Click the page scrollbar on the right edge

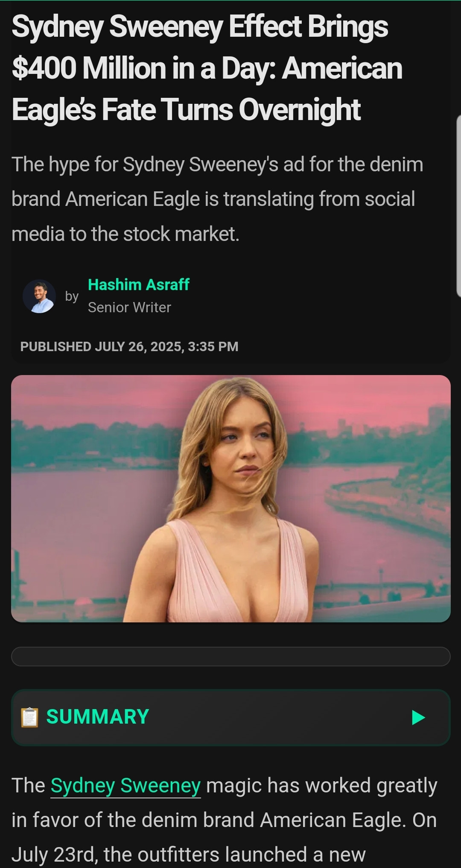(x=458, y=205)
